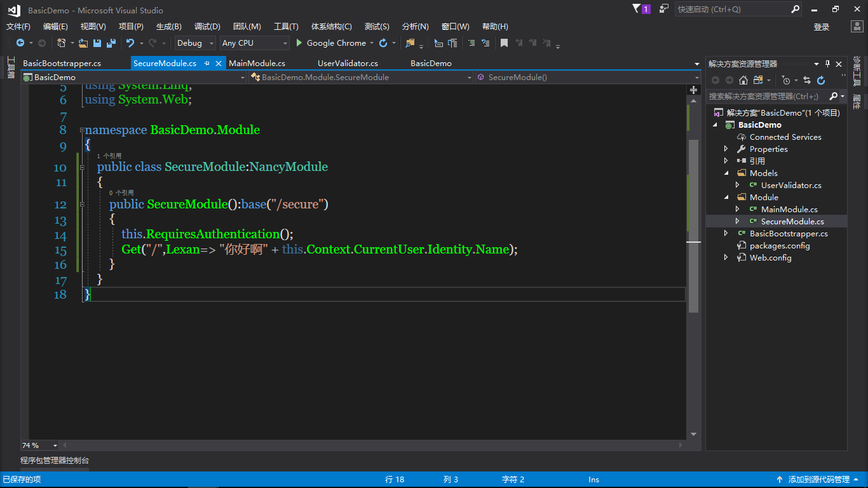Click the Save All toolbar icon
The height and width of the screenshot is (488, 868).
pos(111,43)
